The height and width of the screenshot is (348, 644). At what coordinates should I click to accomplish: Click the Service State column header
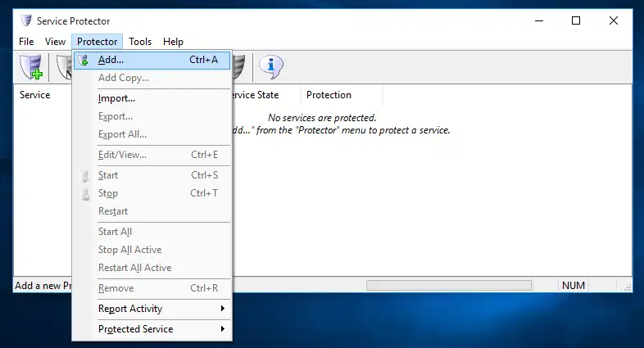(266, 95)
